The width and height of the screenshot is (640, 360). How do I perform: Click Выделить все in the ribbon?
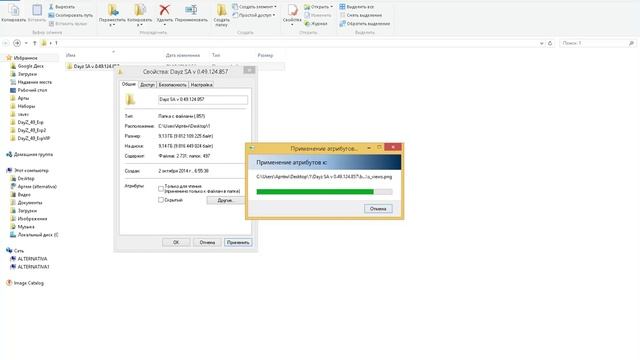pos(357,7)
